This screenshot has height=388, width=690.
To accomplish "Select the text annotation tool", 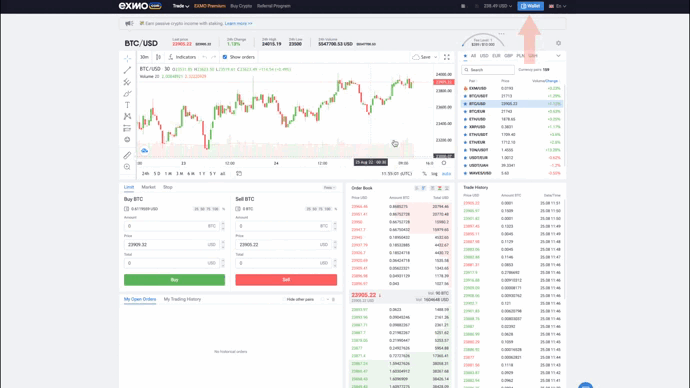I will (127, 105).
